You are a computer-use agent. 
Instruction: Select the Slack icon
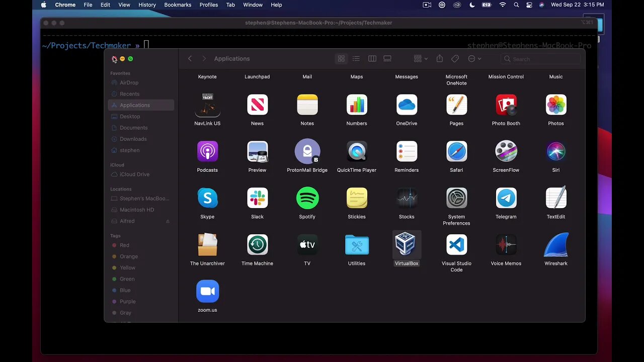pyautogui.click(x=257, y=198)
